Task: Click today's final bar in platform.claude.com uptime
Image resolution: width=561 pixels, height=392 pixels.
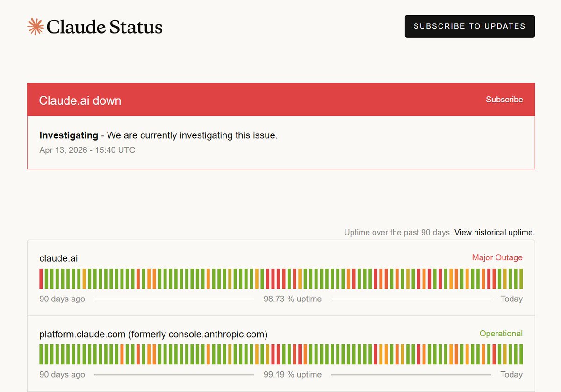Action: pyautogui.click(x=521, y=355)
